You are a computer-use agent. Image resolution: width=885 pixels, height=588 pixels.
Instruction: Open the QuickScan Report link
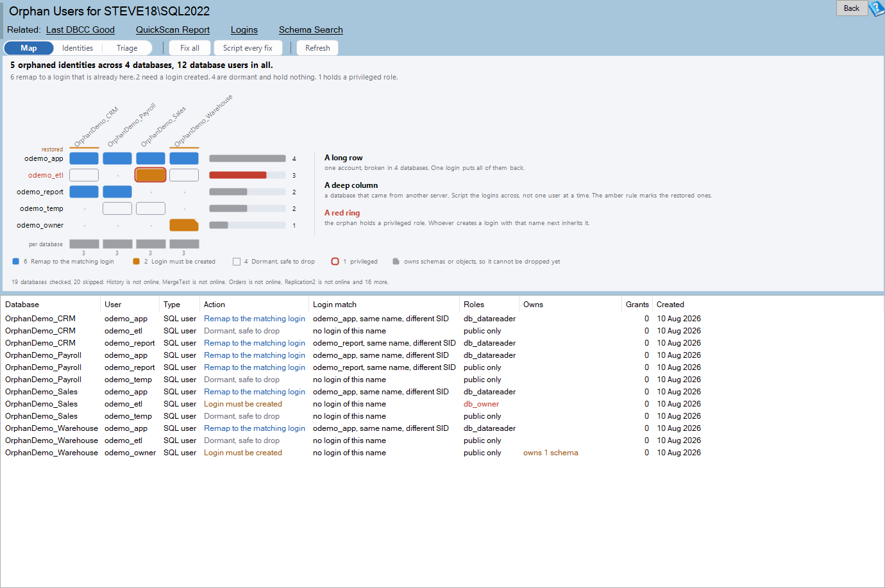click(173, 29)
